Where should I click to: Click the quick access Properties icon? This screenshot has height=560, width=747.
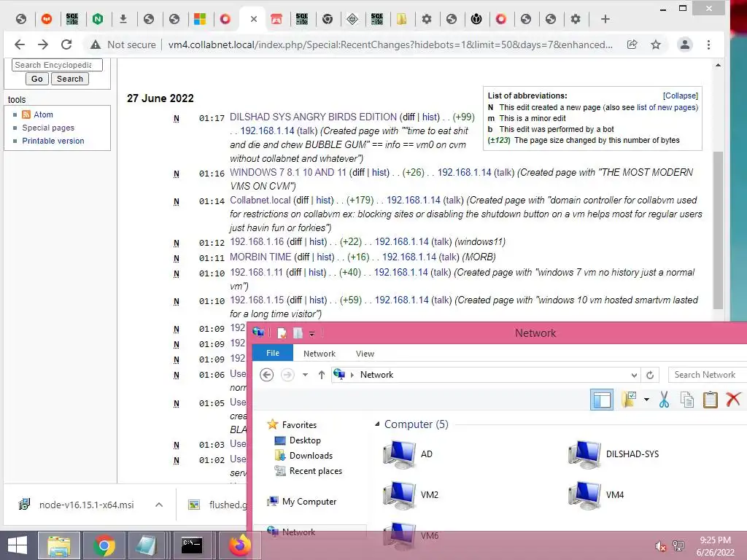tap(282, 333)
